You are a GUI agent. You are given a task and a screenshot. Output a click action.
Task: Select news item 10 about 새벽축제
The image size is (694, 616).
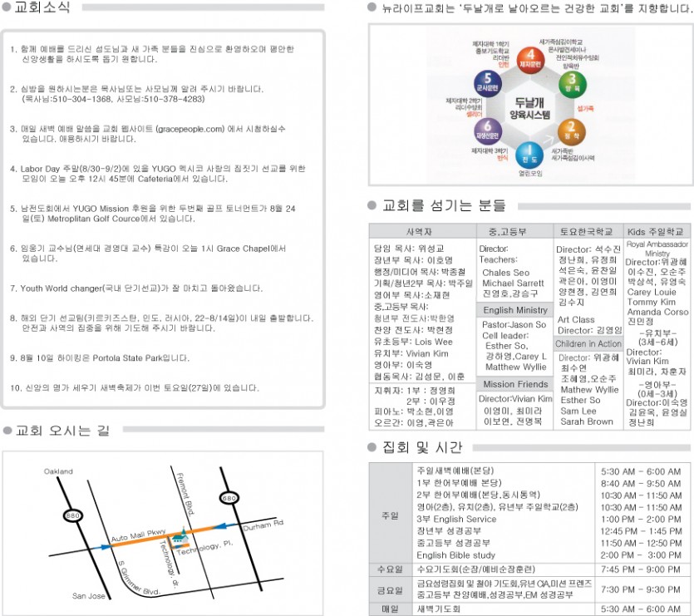click(135, 388)
